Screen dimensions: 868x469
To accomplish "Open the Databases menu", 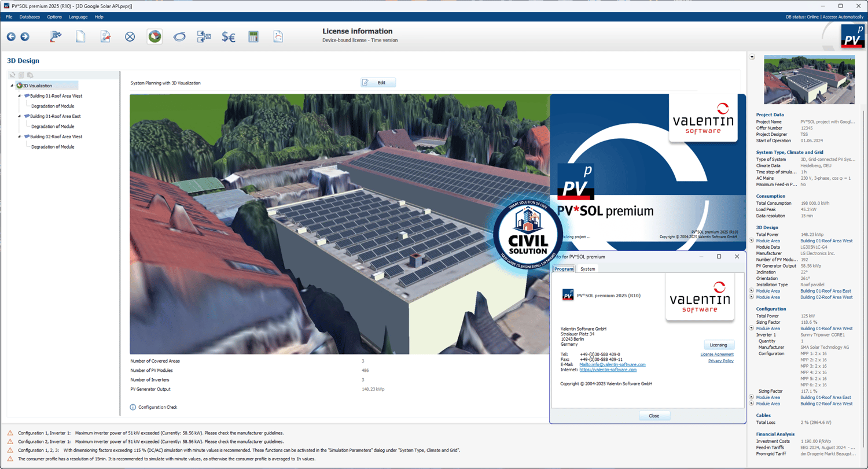I will pyautogui.click(x=30, y=17).
